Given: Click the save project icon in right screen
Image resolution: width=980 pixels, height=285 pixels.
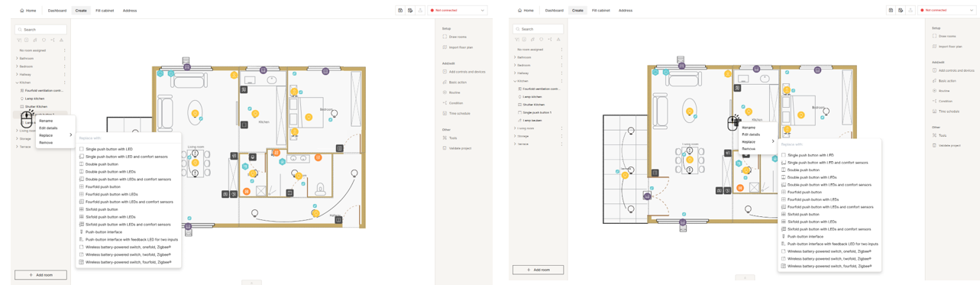Looking at the screenshot, I should (x=891, y=11).
